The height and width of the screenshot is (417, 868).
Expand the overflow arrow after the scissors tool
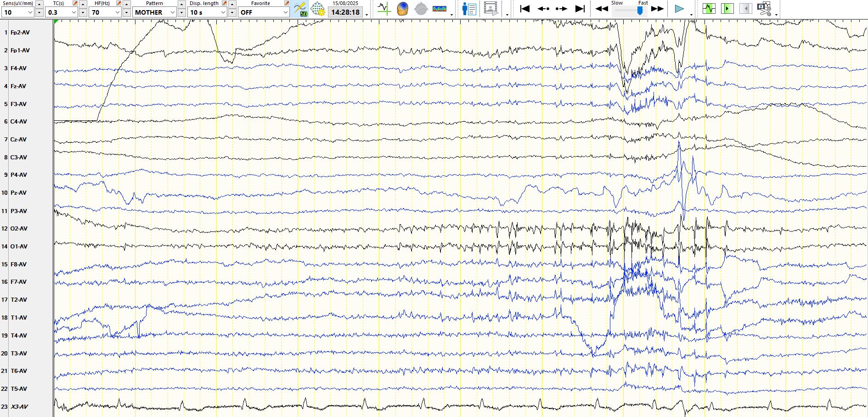[776, 15]
